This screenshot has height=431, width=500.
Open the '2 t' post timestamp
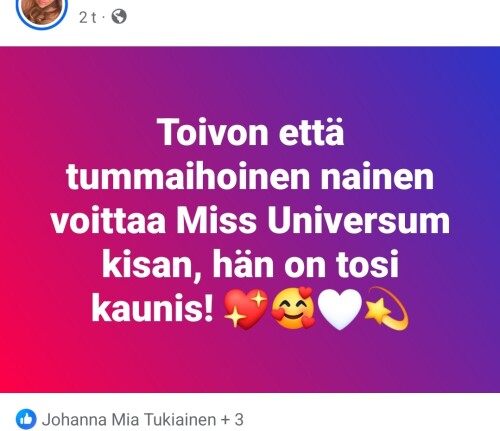pyautogui.click(x=88, y=17)
